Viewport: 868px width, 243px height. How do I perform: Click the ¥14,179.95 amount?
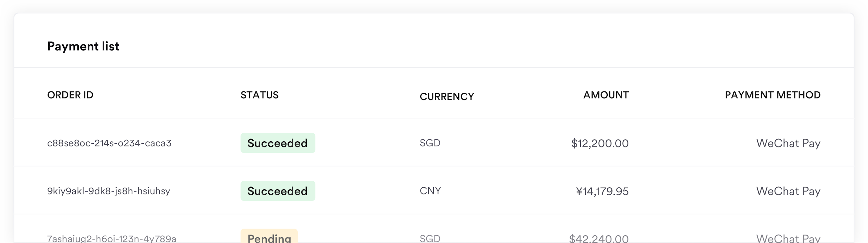coord(602,191)
